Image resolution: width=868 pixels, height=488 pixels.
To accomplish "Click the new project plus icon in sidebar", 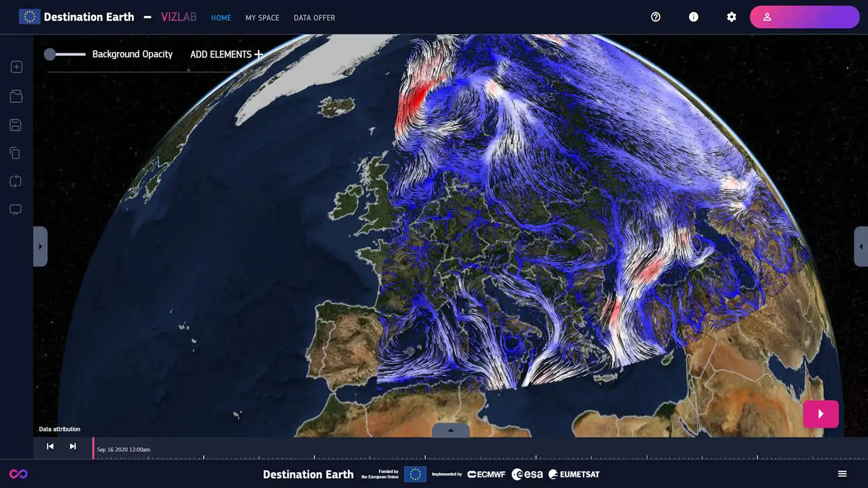I will pyautogui.click(x=16, y=67).
